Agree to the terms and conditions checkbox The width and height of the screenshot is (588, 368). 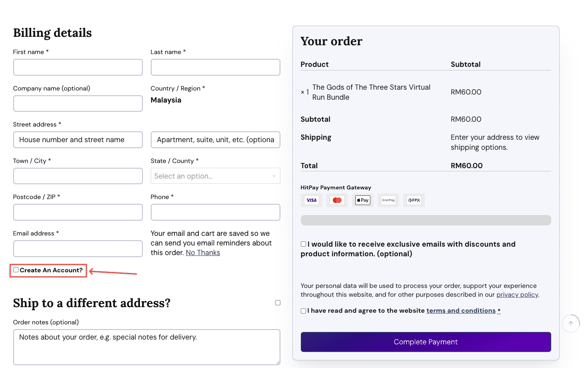coord(304,311)
